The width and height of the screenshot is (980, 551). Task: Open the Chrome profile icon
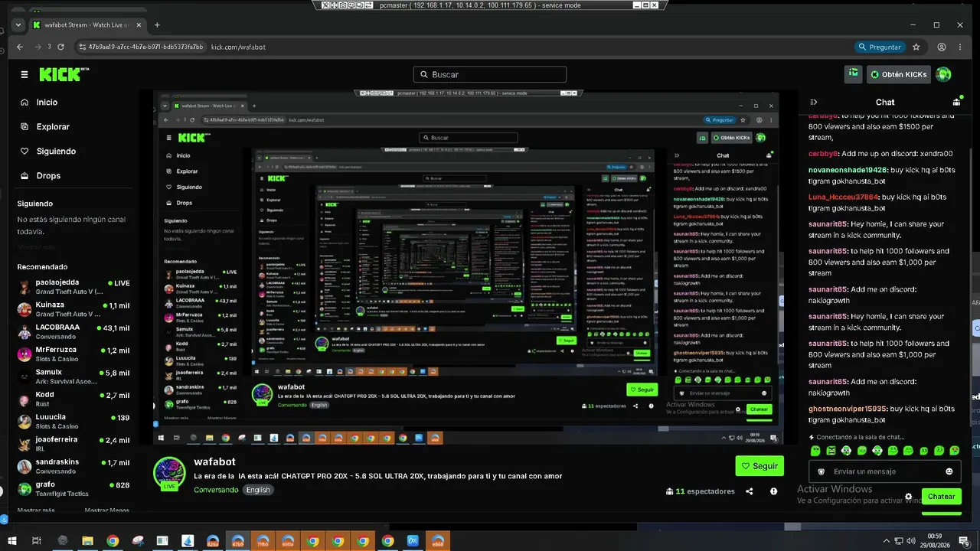940,47
